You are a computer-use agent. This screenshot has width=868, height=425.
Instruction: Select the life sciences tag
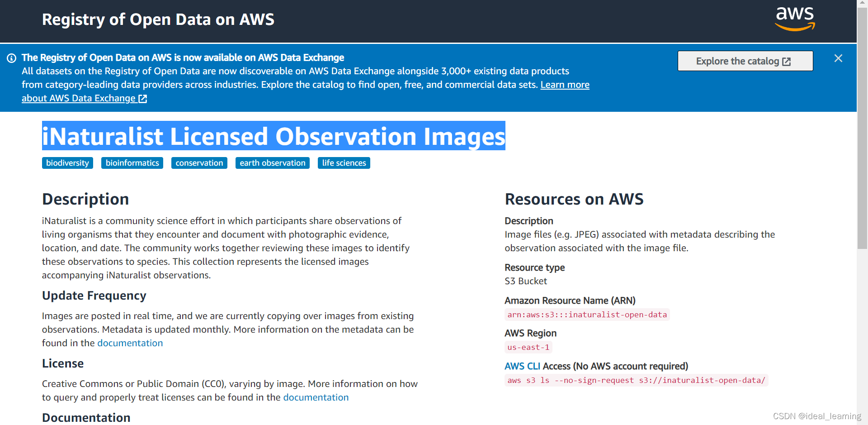[x=344, y=163]
